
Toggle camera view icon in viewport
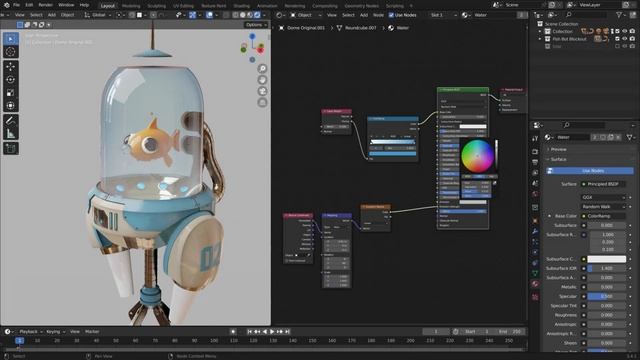pos(262,91)
